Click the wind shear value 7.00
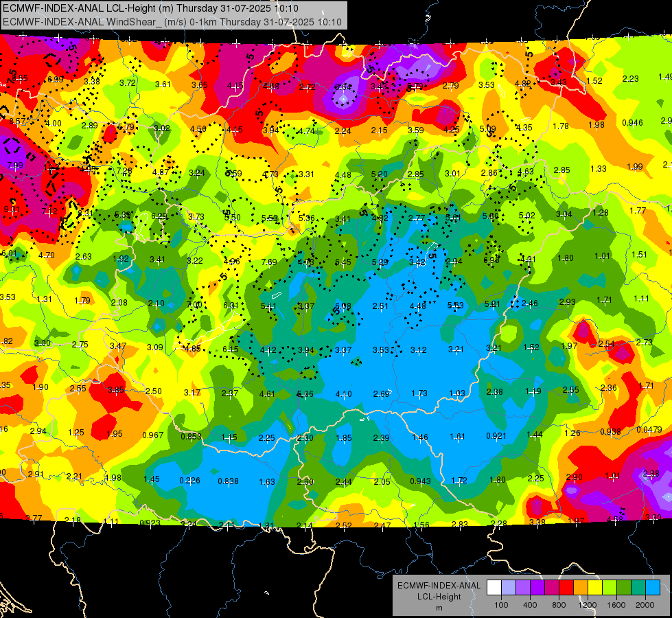This screenshot has width=672, height=618. 194,304
